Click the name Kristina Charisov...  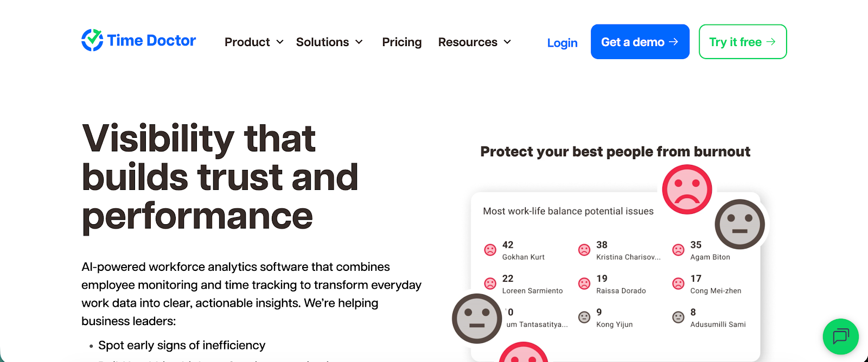[x=628, y=257]
